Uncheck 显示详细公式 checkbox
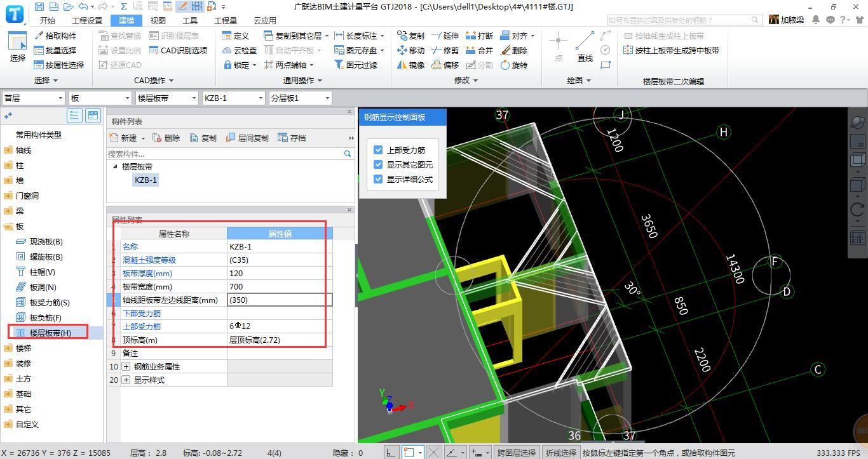The width and height of the screenshot is (868, 459). tap(378, 179)
